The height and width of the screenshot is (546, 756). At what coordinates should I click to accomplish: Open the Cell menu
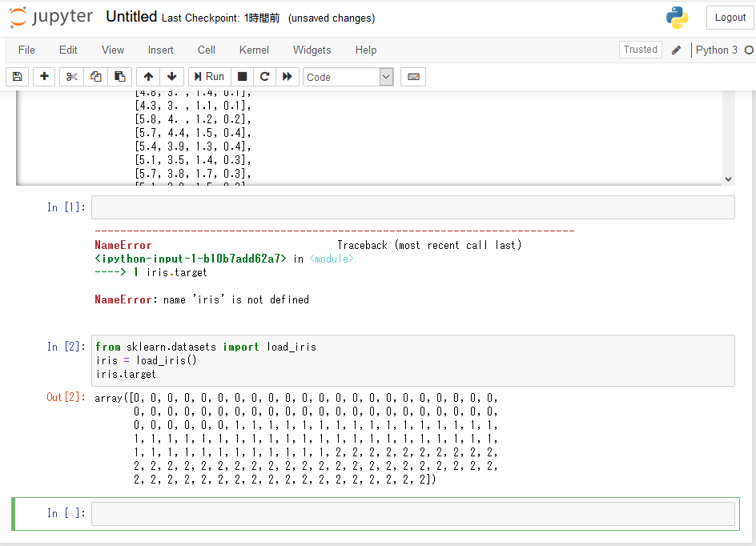pos(207,50)
